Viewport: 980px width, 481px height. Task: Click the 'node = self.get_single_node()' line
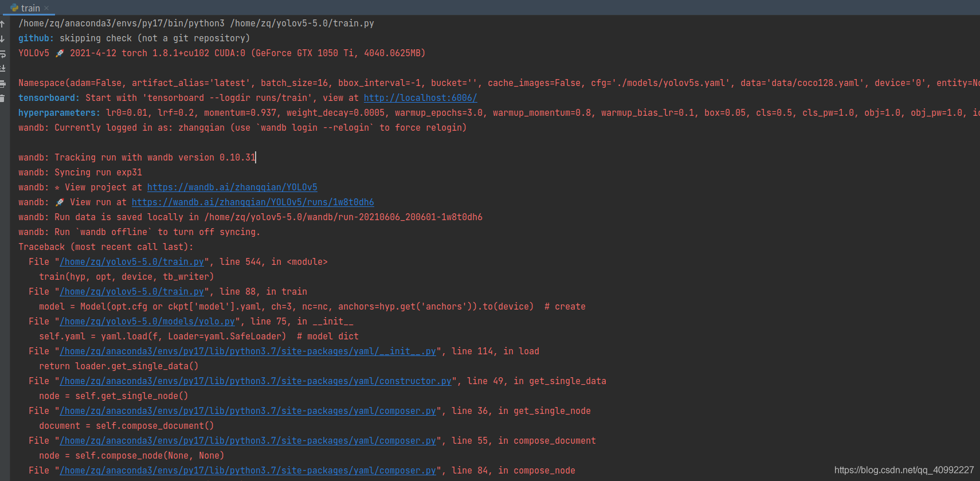[x=113, y=396]
